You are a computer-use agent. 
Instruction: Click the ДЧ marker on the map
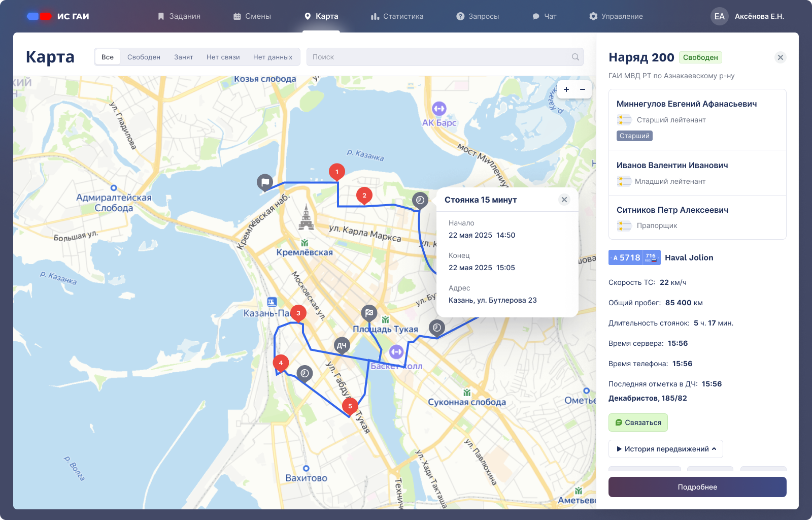point(342,345)
